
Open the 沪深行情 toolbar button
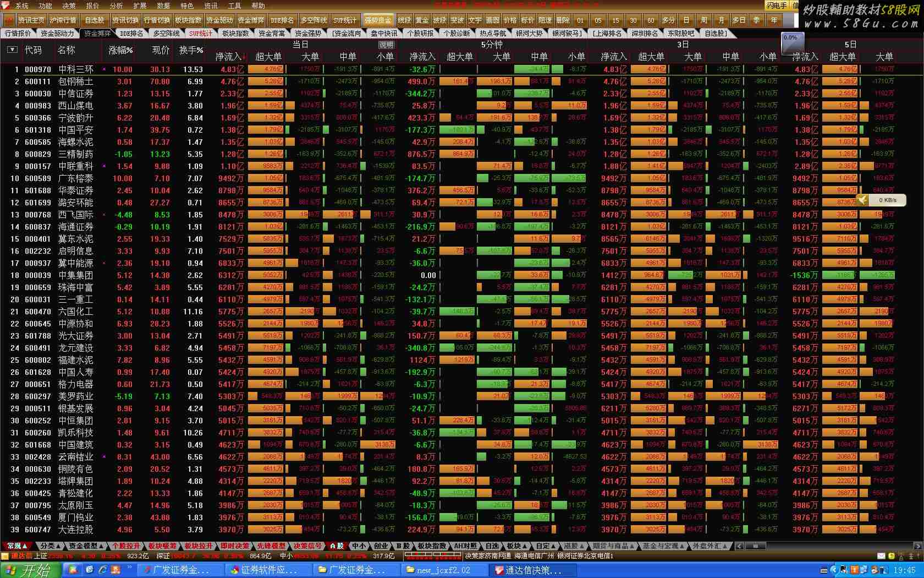[x=63, y=20]
